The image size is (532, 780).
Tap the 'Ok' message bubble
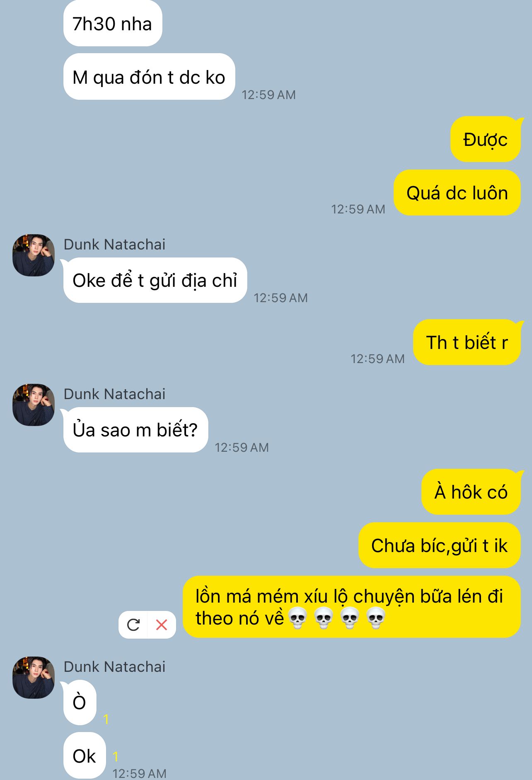(x=85, y=756)
